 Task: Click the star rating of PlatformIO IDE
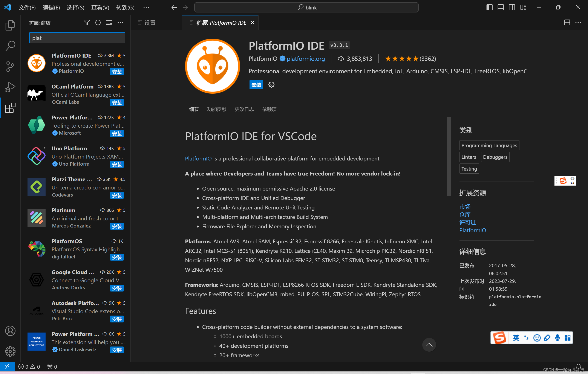point(410,59)
